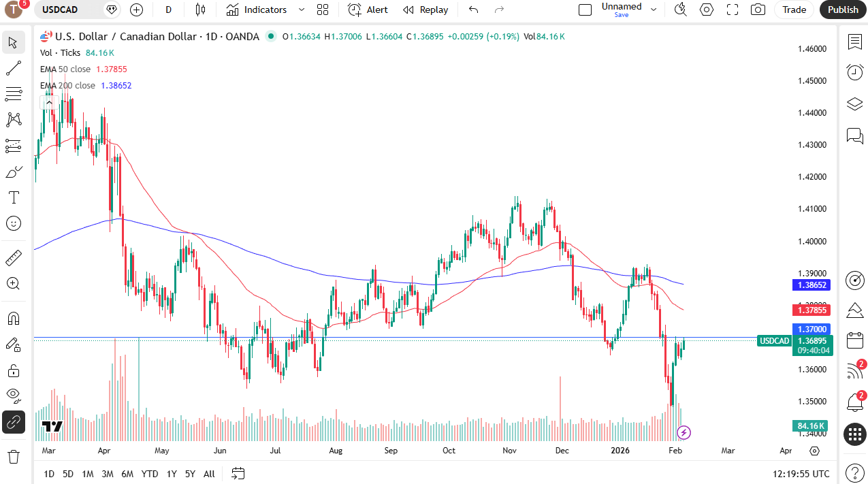
Task: Open quick search magnifier icon
Action: 680,10
